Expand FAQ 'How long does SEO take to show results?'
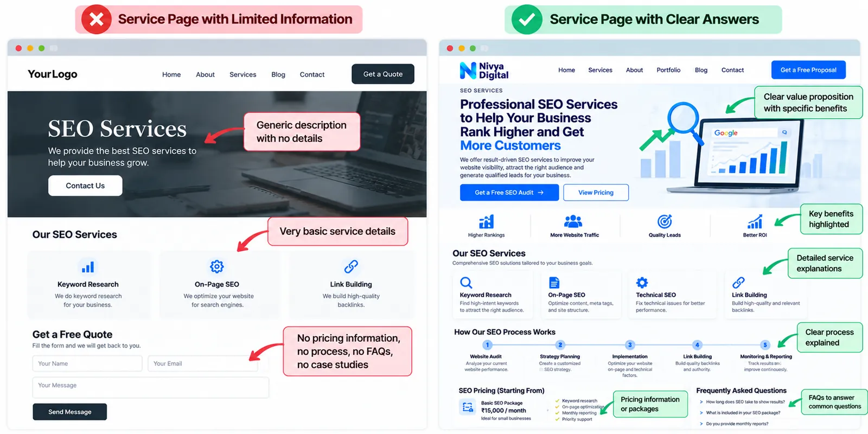The width and height of the screenshot is (868, 434). [x=742, y=402]
